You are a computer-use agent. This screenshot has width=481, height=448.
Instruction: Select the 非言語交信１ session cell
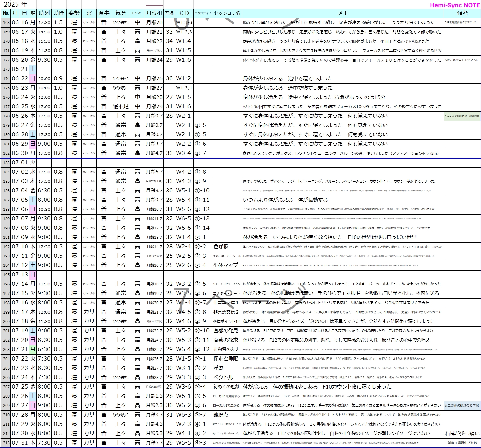click(x=227, y=303)
